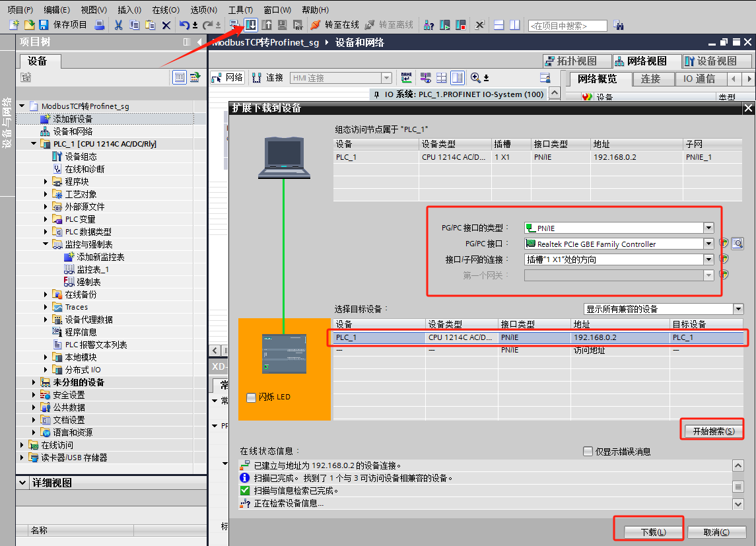Expand the Online access tree node

(22, 445)
